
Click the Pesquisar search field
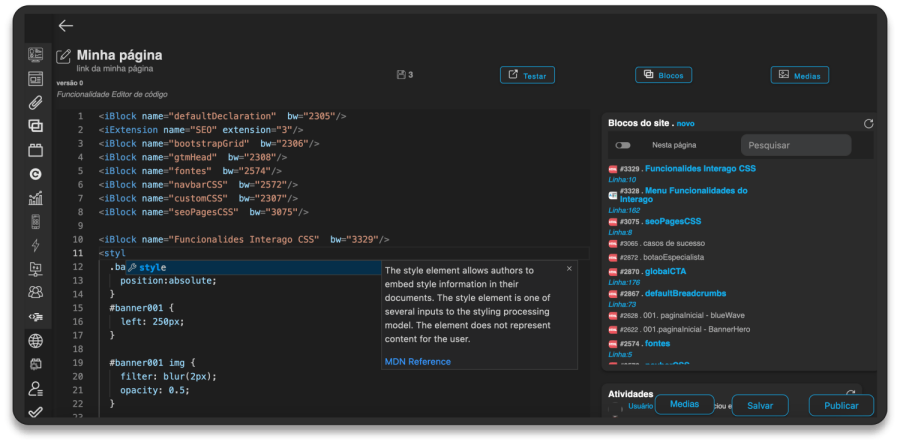point(796,146)
